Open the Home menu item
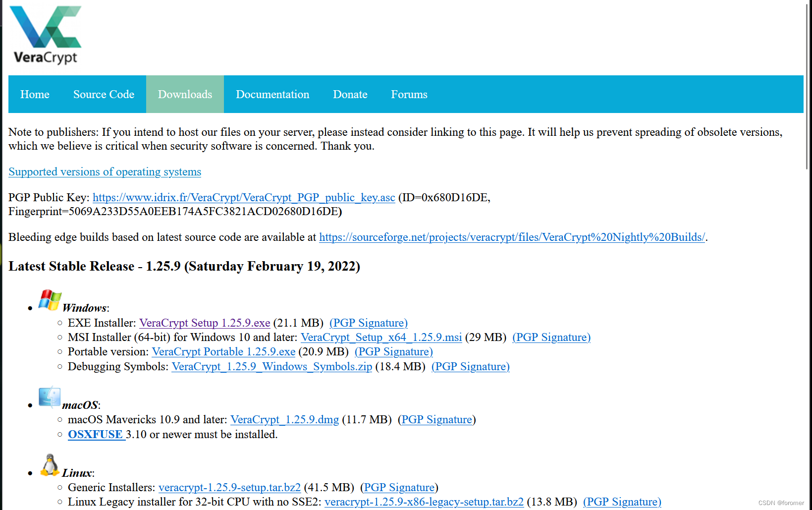Image resolution: width=812 pixels, height=510 pixels. pos(35,94)
